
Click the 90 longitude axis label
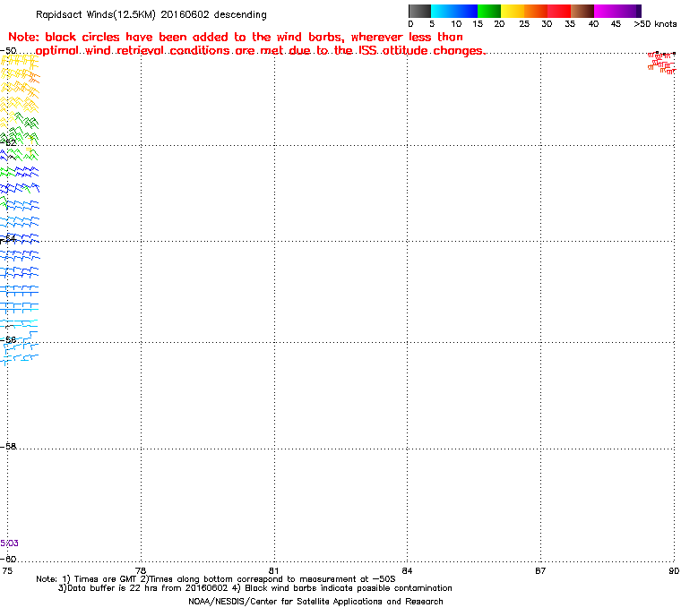pos(674,571)
